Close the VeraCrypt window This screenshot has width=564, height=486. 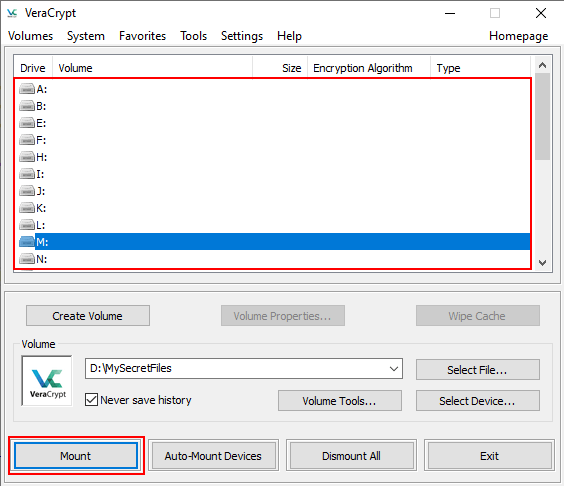click(x=541, y=13)
